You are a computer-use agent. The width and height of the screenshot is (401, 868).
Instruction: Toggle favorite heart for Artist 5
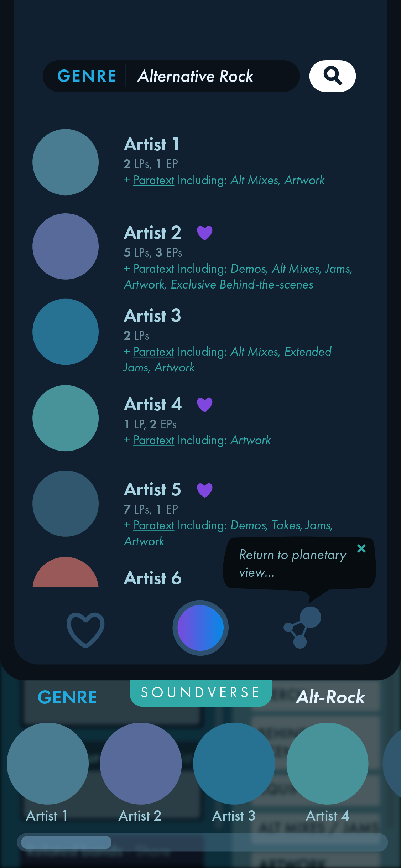[205, 490]
